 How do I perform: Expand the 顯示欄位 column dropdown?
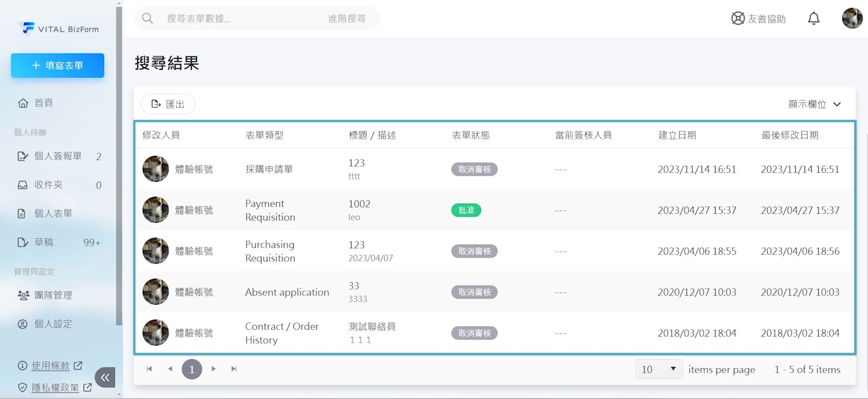(x=814, y=104)
